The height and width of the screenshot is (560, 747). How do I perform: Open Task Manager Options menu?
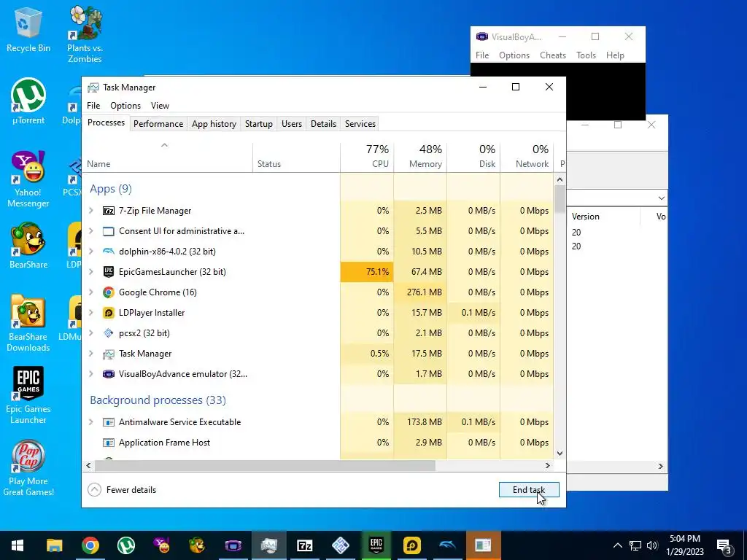(x=125, y=106)
